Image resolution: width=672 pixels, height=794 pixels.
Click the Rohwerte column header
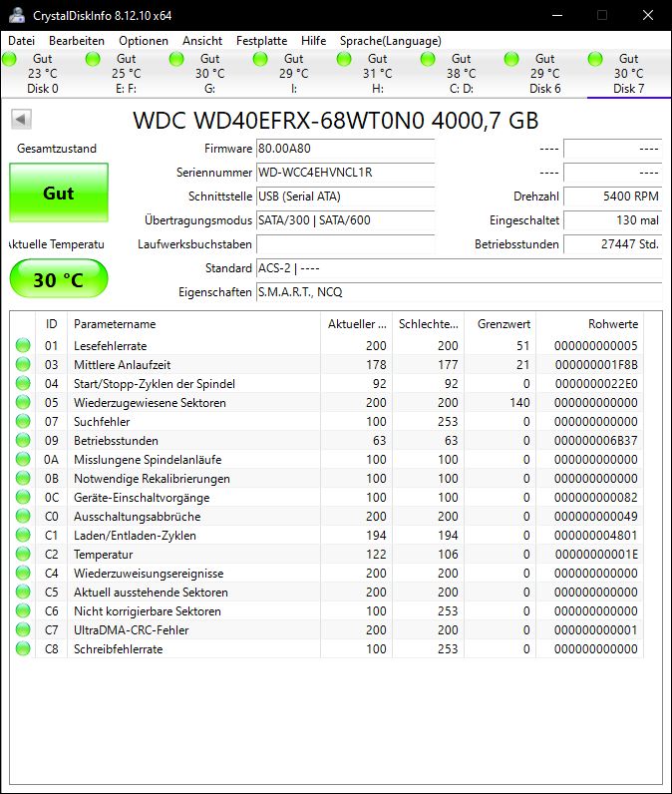point(590,324)
